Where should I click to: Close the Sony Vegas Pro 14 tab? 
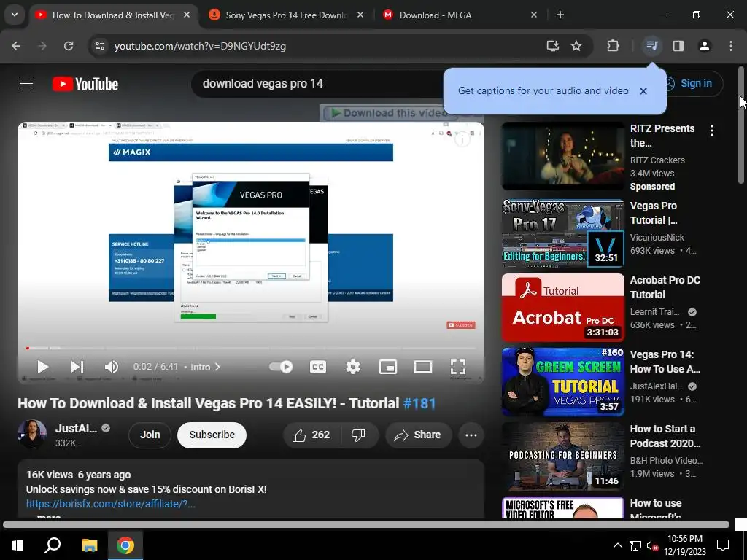(360, 15)
